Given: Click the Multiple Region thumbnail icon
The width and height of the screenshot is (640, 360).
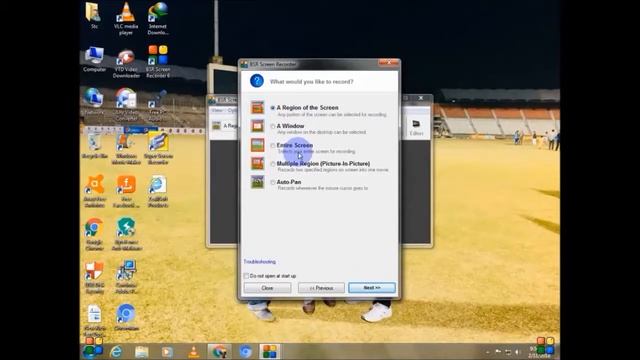Looking at the screenshot, I should click(258, 163).
